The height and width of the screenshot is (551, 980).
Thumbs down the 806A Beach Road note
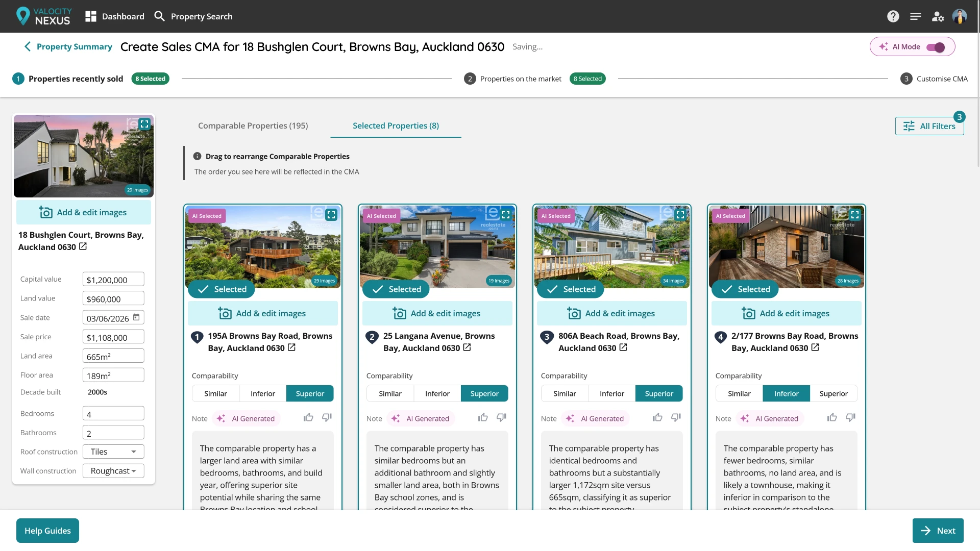point(676,417)
